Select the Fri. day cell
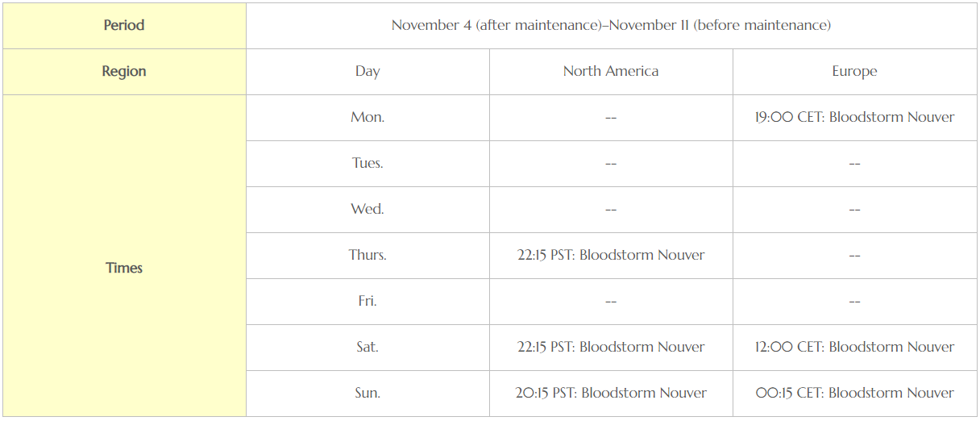The width and height of the screenshot is (980, 421). [x=367, y=302]
